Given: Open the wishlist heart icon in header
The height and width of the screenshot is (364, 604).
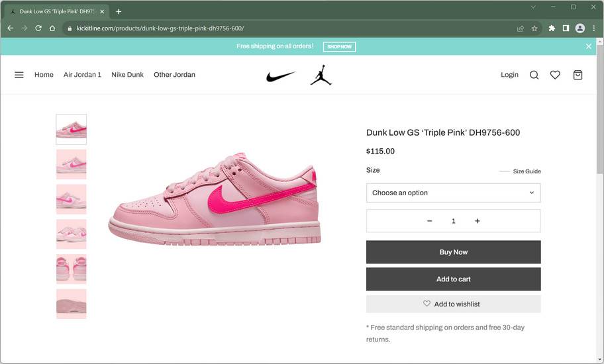Looking at the screenshot, I should (x=555, y=75).
